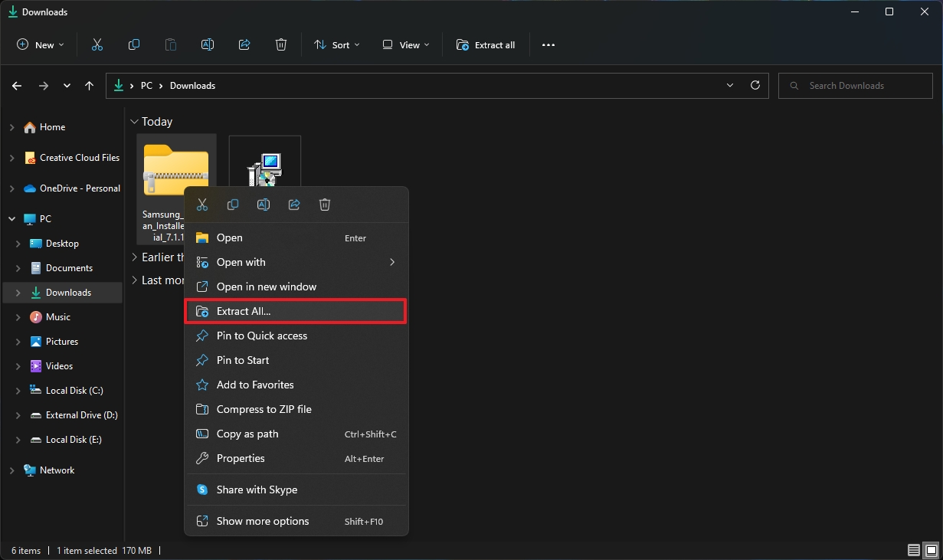
Task: Click the Delete icon in the toolbar
Action: click(281, 44)
